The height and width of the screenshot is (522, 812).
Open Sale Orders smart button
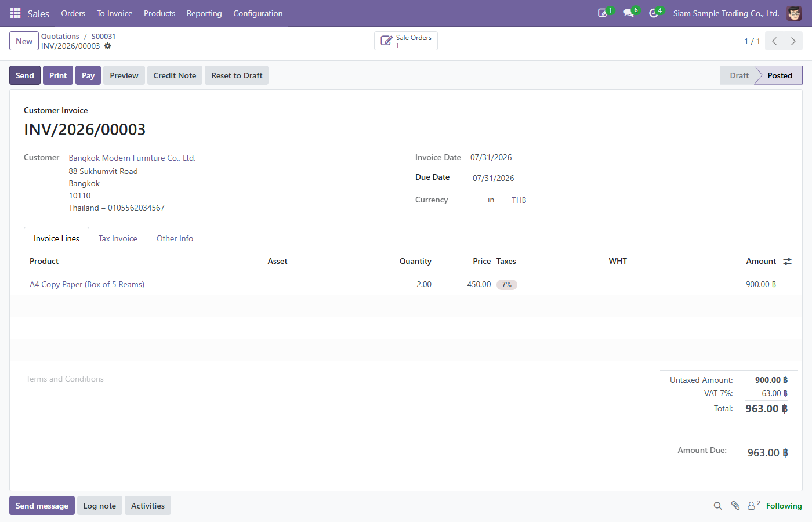pos(406,41)
